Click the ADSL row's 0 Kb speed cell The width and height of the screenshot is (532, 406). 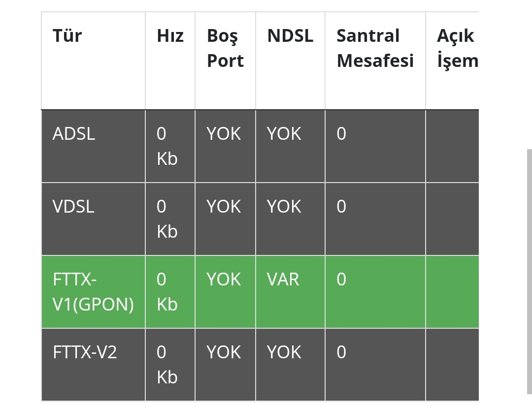click(x=167, y=146)
